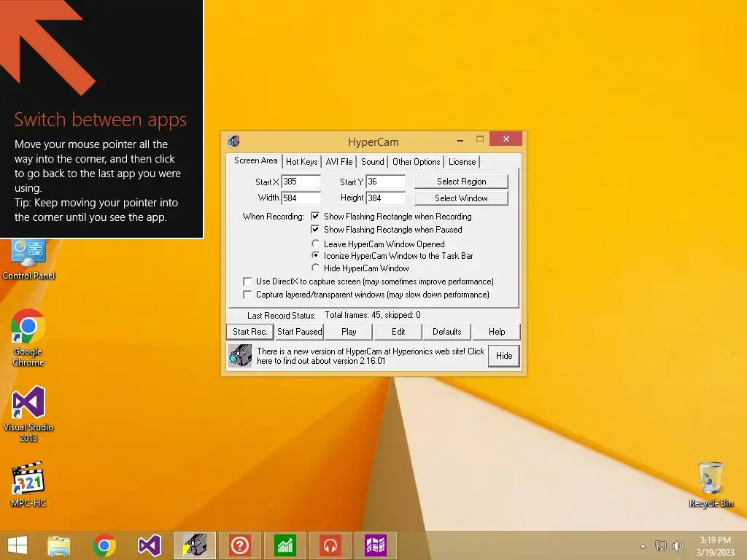Switch to the Hot Keys tab
This screenshot has width=747, height=560.
pos(301,161)
